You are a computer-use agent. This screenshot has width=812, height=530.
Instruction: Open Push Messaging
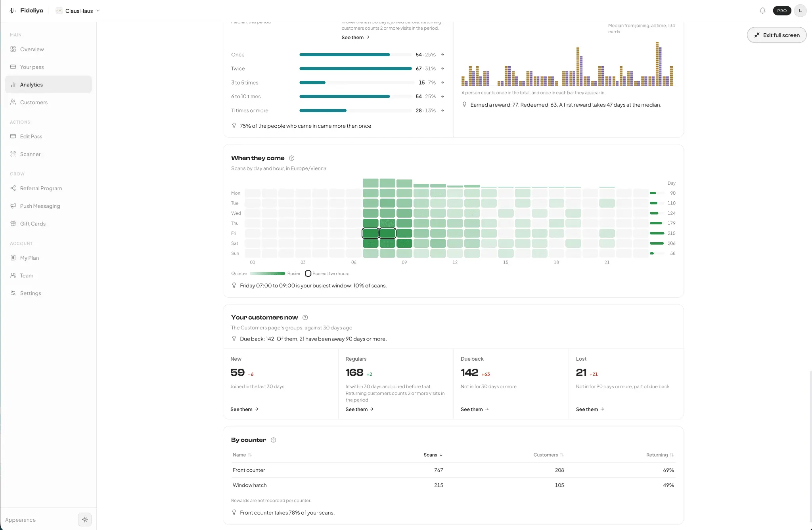coord(48,206)
